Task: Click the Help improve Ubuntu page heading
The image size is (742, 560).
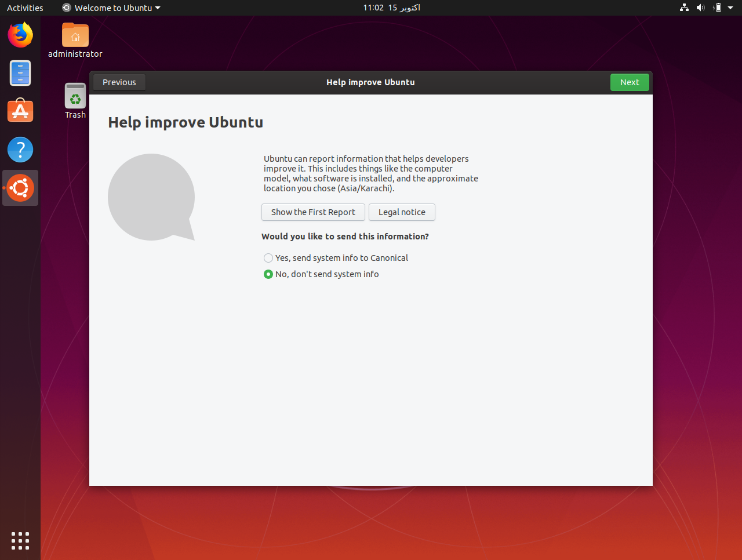Action: (185, 122)
